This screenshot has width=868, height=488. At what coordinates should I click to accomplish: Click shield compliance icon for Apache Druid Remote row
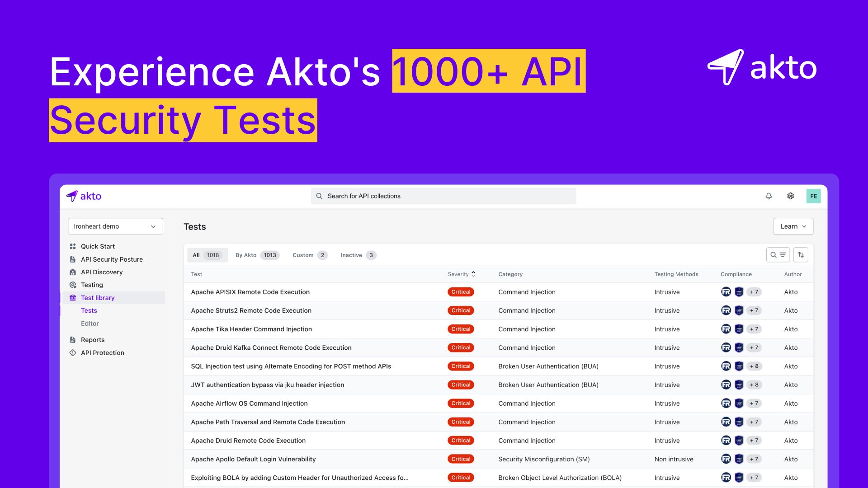[x=739, y=441]
